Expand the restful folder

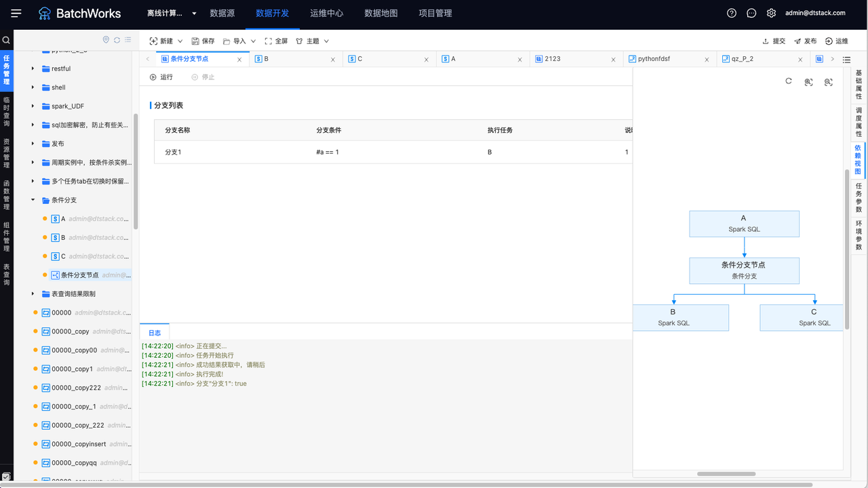pyautogui.click(x=33, y=68)
